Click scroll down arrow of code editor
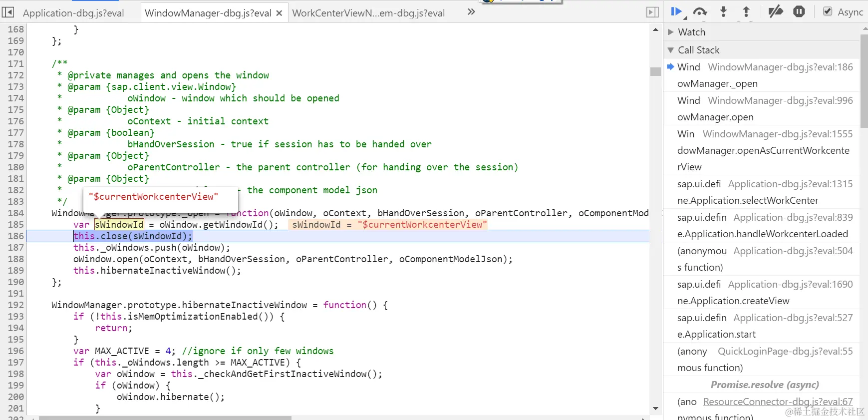Viewport: 868px width, 420px height. pos(655,409)
